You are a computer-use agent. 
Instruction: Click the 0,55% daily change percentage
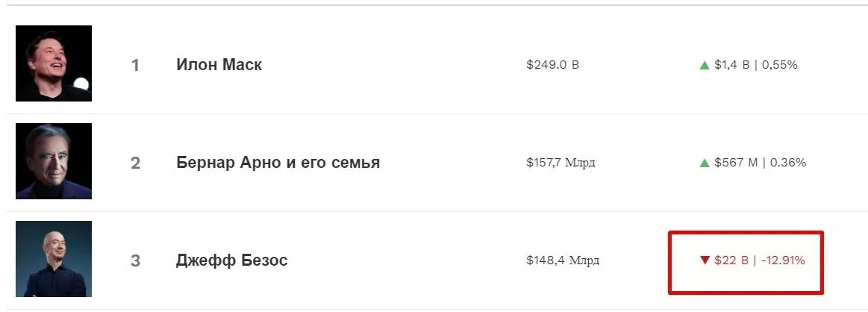779,65
